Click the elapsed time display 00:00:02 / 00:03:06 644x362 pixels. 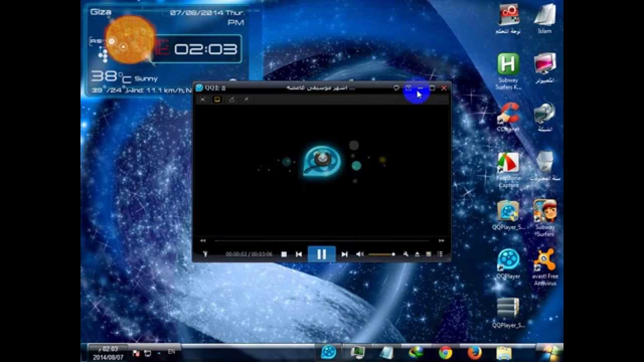[x=249, y=254]
